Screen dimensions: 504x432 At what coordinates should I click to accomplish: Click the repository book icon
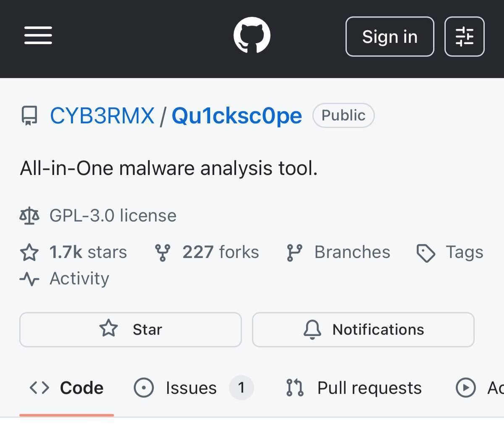[29, 115]
